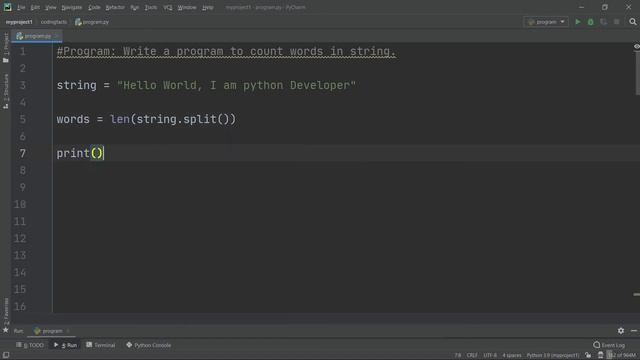Open the Help menu
Viewport: 640px width, 360px height.
(208, 7)
